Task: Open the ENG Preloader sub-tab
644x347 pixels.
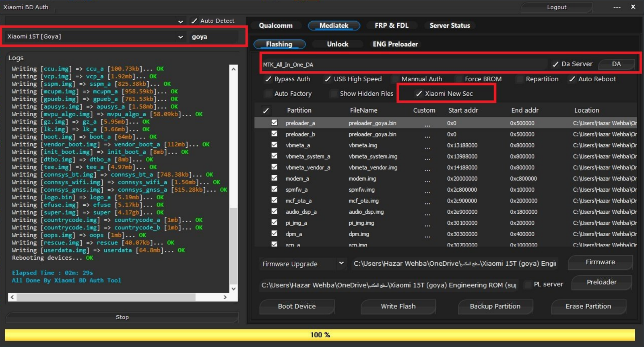Action: (x=395, y=44)
